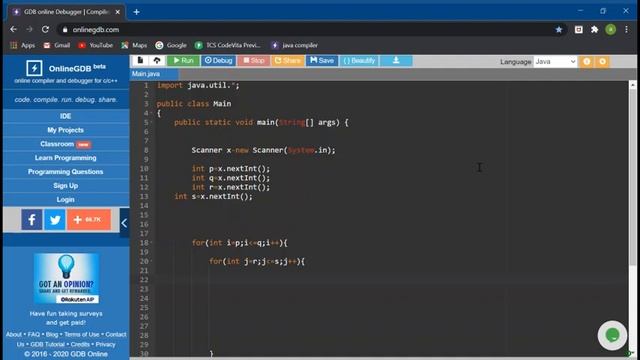This screenshot has height=360, width=640.
Task: Share on Facebook via the Facebook icon
Action: coord(32,220)
